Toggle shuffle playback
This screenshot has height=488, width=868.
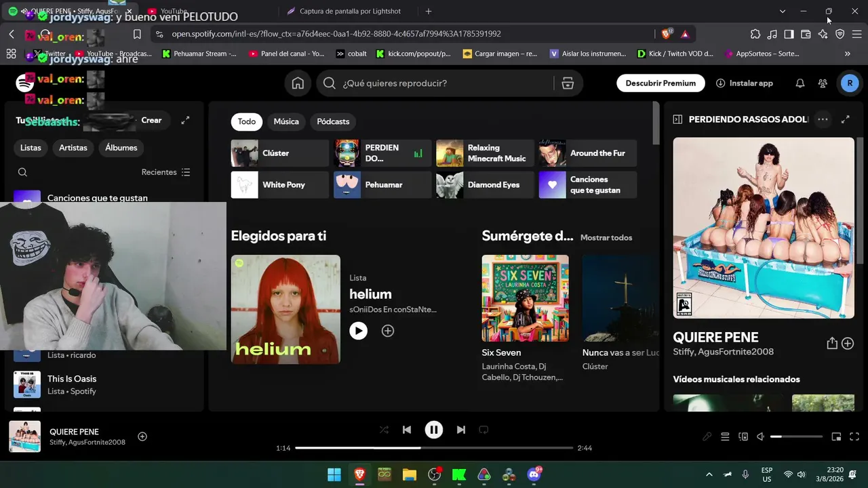384,430
